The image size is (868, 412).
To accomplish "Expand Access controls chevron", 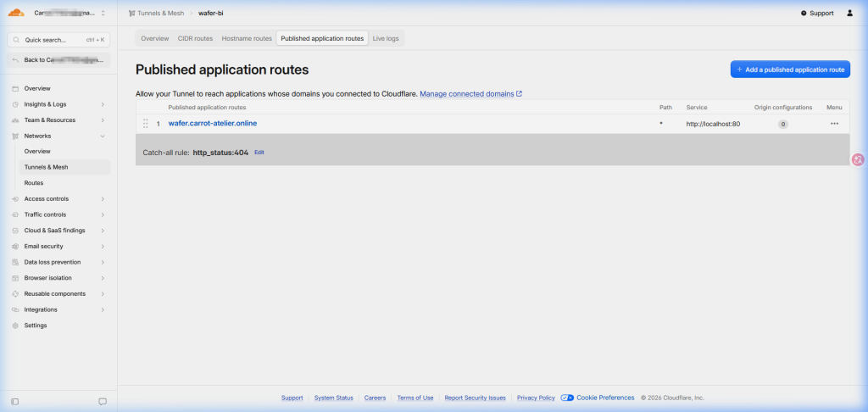I will click(x=103, y=199).
